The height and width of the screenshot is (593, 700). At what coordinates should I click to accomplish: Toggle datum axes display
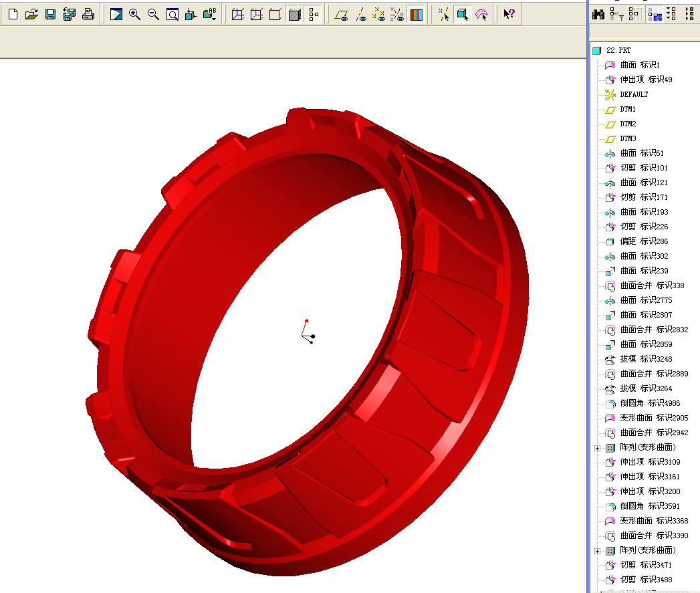pyautogui.click(x=361, y=15)
